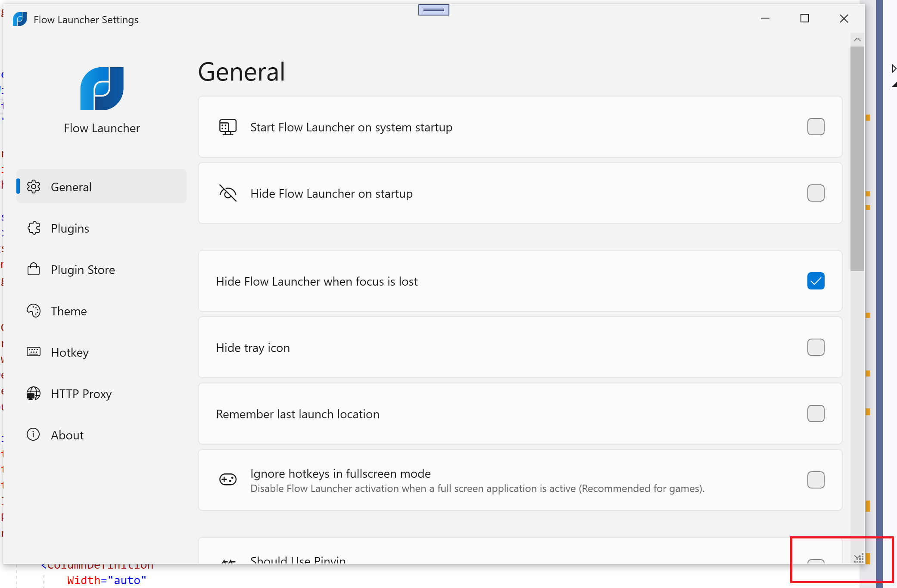Enable Ignore hotkeys in fullscreen mode
This screenshot has width=897, height=588.
click(x=815, y=480)
